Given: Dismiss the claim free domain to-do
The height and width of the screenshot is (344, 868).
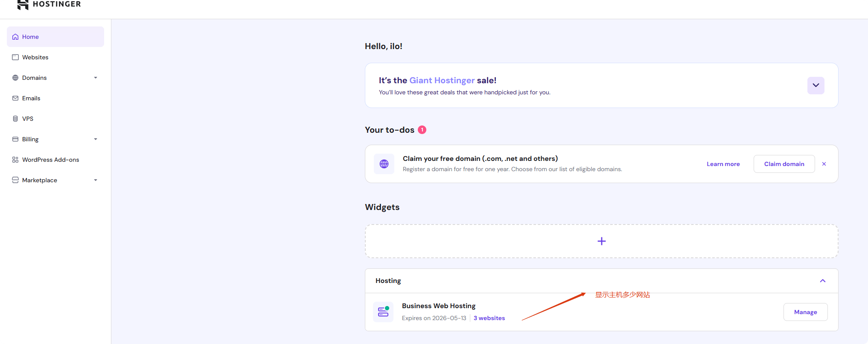Looking at the screenshot, I should tap(824, 164).
